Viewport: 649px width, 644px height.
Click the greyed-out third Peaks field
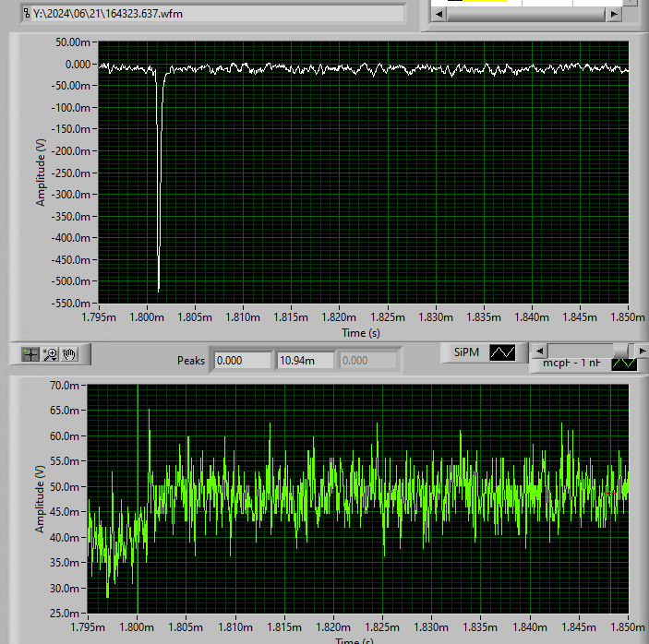click(367, 361)
